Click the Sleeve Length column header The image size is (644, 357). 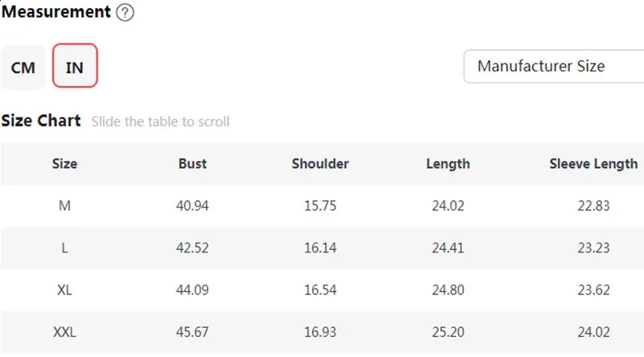pos(593,164)
